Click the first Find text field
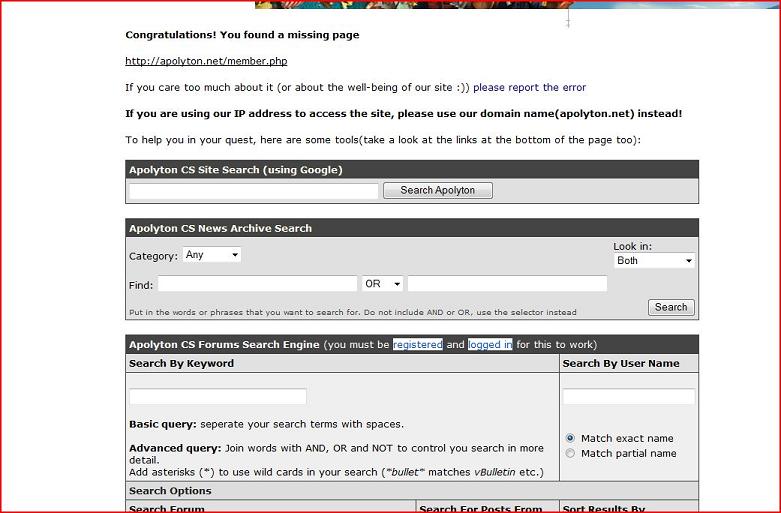Image resolution: width=781 pixels, height=513 pixels. tap(257, 284)
